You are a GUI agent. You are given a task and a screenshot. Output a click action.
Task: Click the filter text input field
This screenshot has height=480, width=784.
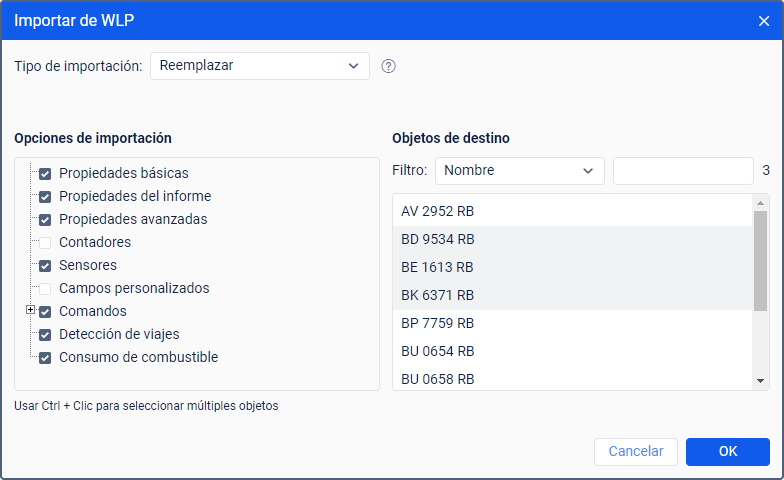click(x=683, y=171)
